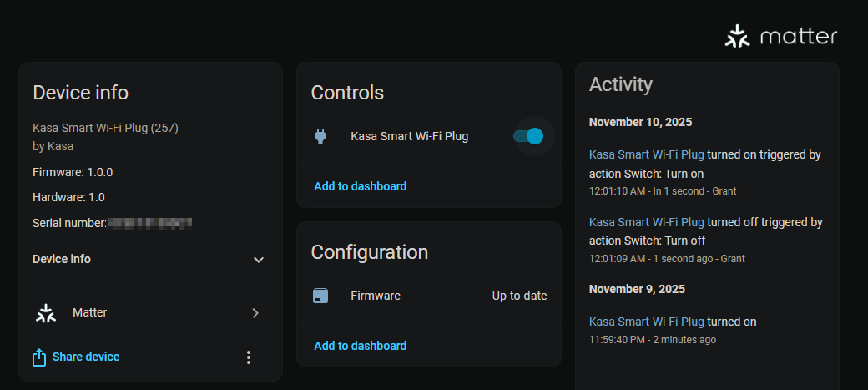The height and width of the screenshot is (390, 868).
Task: Click the Firmware Up-to-date status
Action: pyautogui.click(x=519, y=296)
